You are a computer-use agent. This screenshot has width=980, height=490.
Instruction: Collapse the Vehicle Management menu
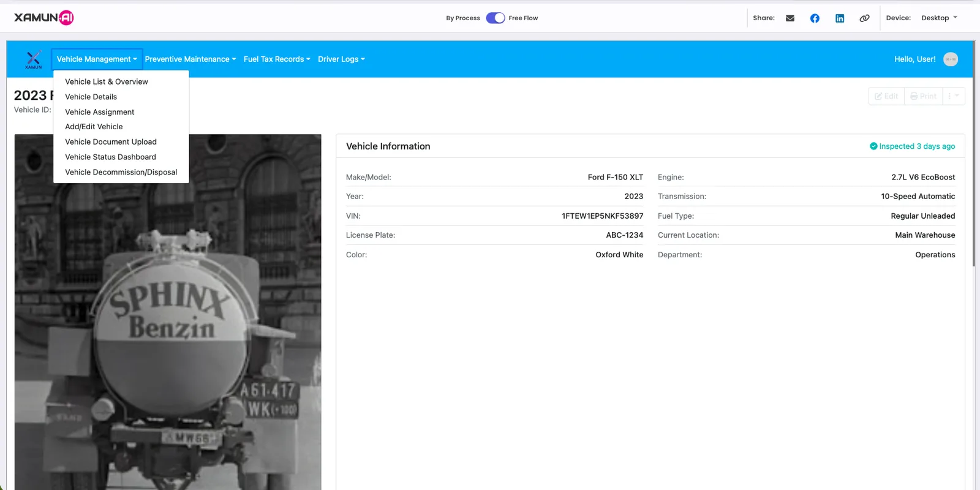[97, 59]
